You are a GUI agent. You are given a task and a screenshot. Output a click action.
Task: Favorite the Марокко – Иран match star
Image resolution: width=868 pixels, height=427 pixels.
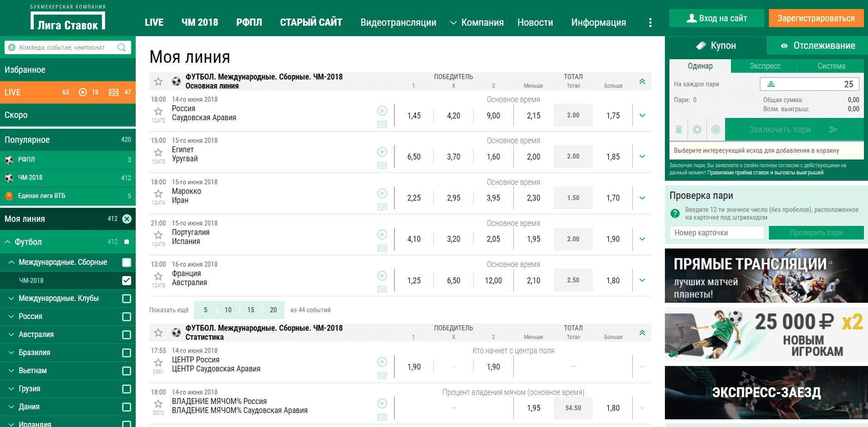pos(158,194)
